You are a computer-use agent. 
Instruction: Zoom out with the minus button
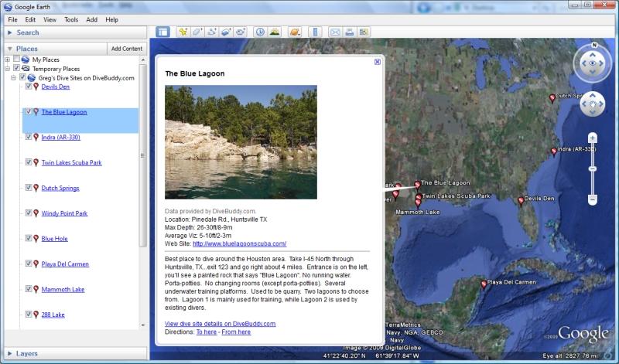point(592,199)
